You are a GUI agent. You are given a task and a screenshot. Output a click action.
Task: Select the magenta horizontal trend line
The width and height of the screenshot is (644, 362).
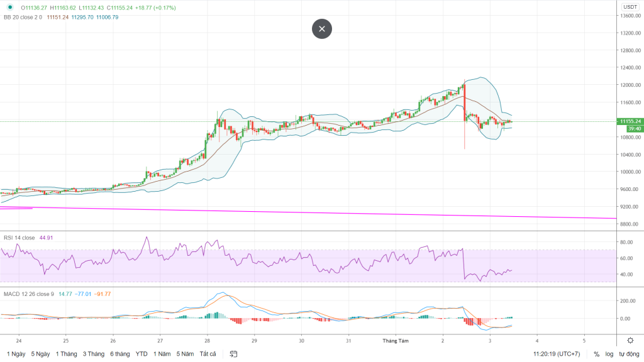314,213
